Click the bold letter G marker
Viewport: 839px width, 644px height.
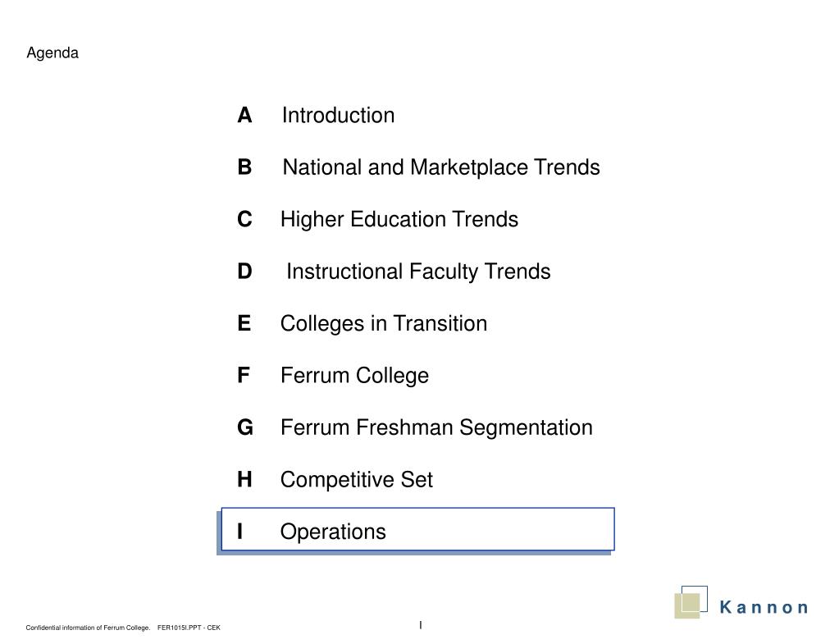(x=245, y=427)
